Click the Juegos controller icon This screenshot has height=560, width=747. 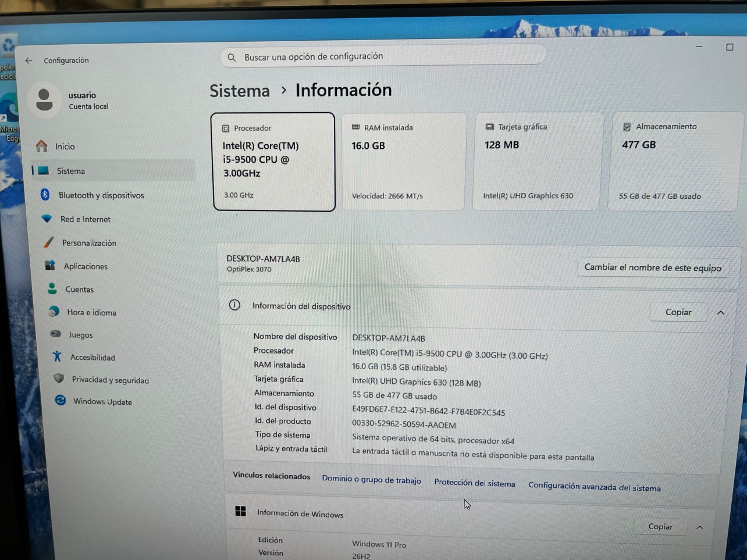[55, 334]
